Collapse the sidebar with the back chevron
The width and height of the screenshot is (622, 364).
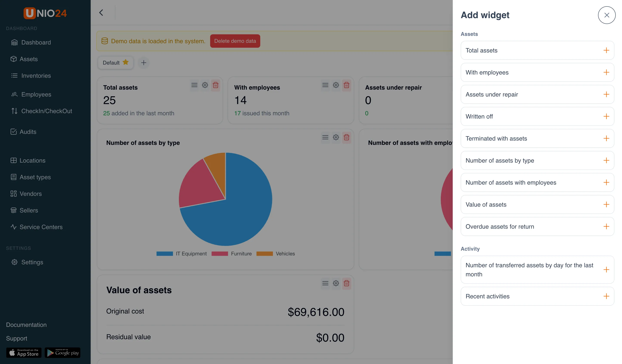click(101, 13)
